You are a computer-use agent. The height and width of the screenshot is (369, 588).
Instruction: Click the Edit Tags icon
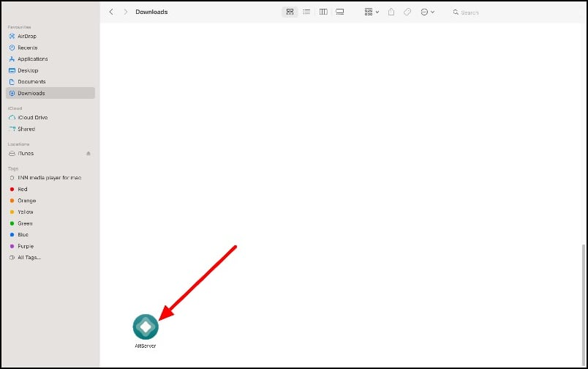click(407, 12)
